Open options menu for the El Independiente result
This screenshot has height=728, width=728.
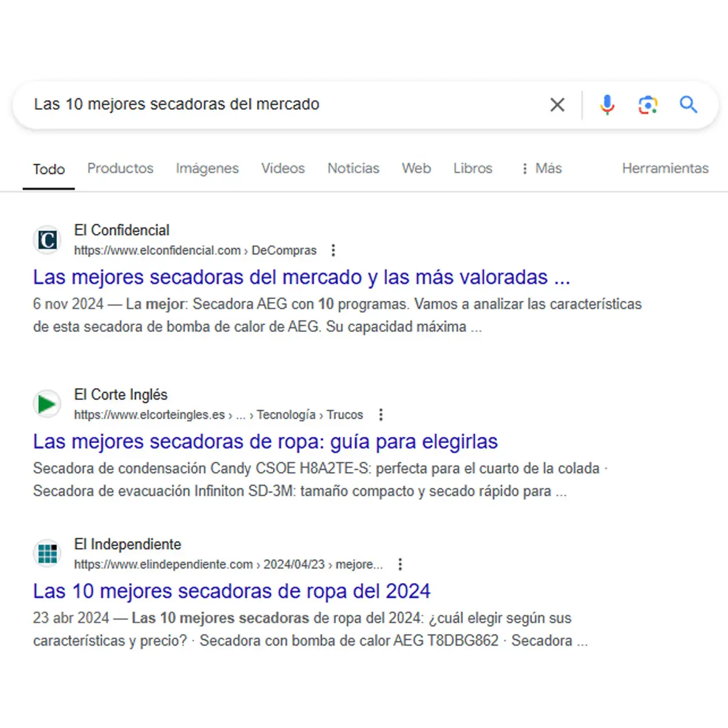(x=400, y=564)
